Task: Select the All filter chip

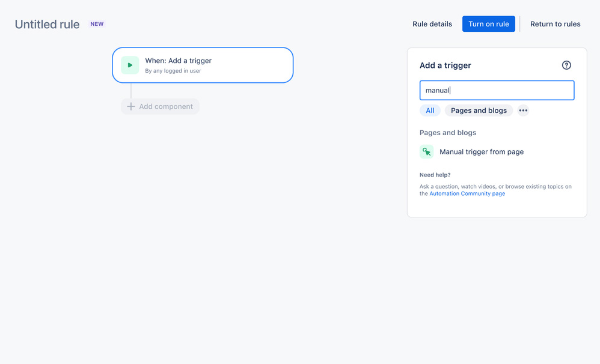Action: (x=430, y=111)
